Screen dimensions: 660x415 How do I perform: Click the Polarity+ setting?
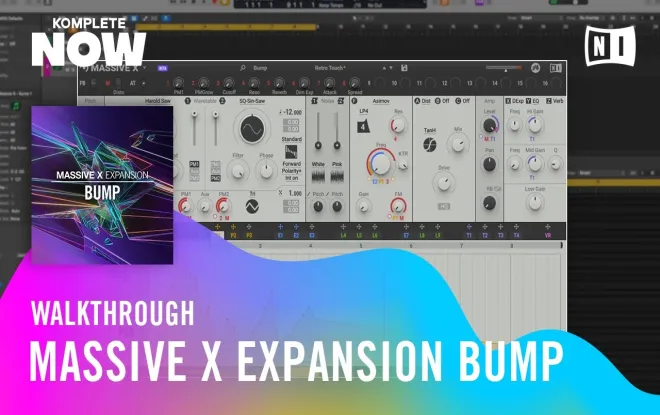click(x=291, y=171)
